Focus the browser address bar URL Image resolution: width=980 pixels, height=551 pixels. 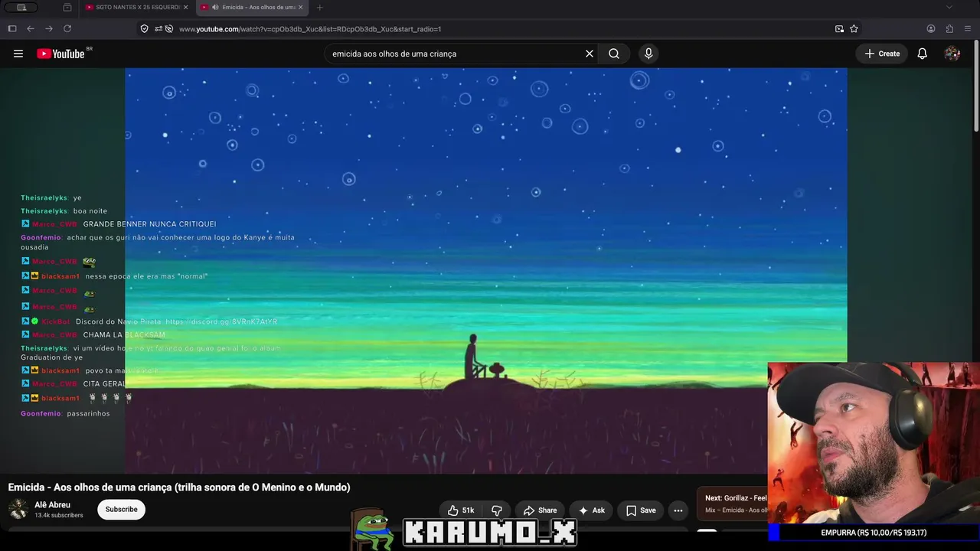(310, 29)
